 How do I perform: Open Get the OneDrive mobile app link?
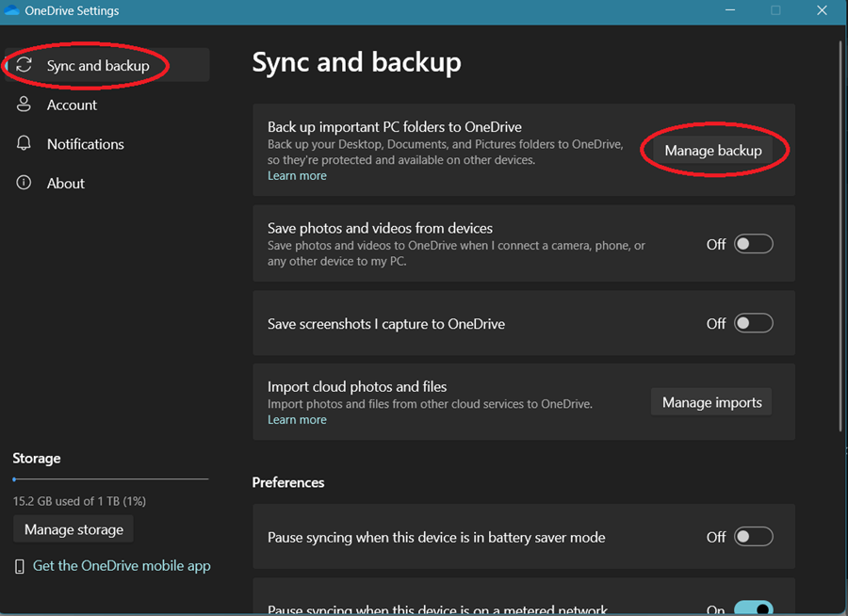122,566
